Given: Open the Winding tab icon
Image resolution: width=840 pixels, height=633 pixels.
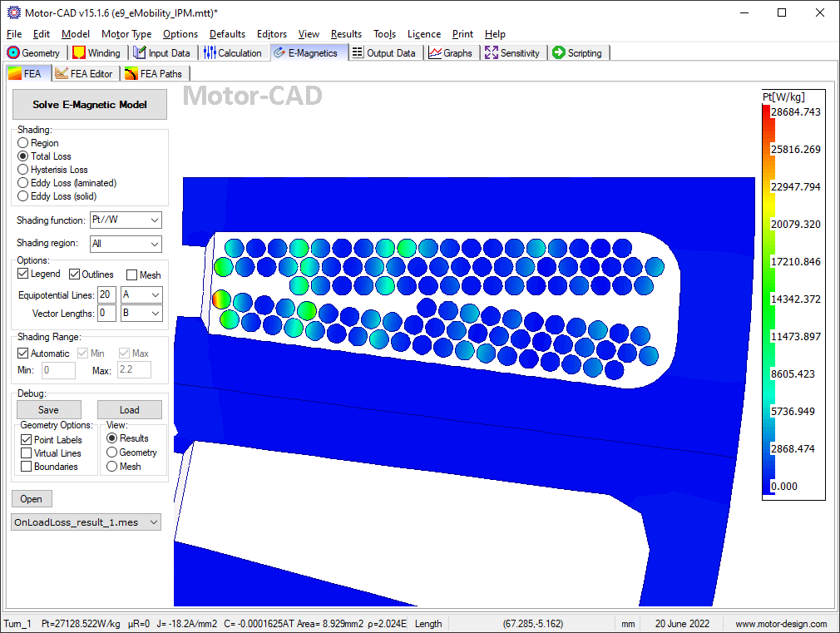Looking at the screenshot, I should [x=79, y=53].
